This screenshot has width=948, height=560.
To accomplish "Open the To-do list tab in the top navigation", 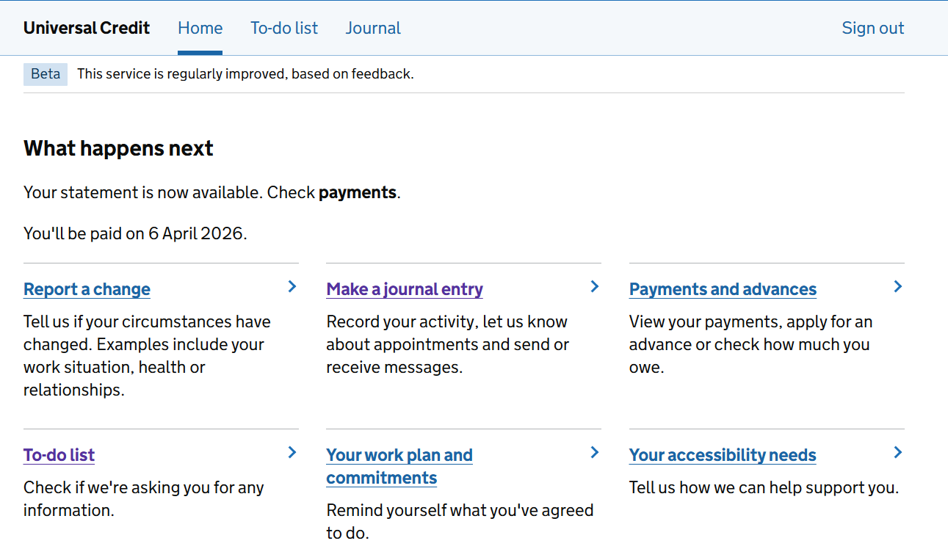I will (x=284, y=29).
